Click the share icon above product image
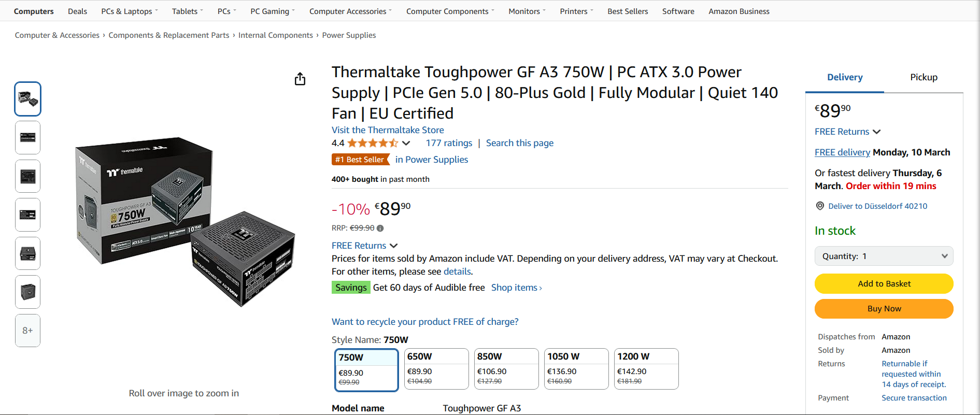The width and height of the screenshot is (980, 415). pyautogui.click(x=300, y=79)
